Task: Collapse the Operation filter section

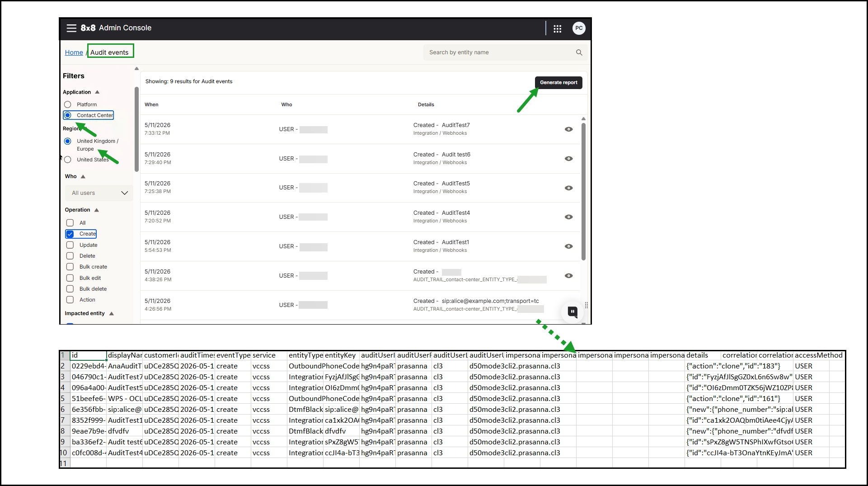Action: (97, 210)
